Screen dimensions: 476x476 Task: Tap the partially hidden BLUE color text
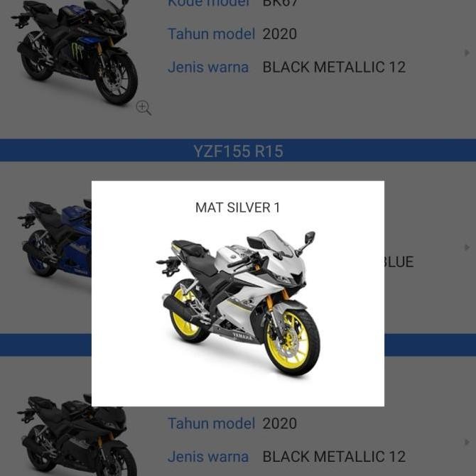[399, 262]
